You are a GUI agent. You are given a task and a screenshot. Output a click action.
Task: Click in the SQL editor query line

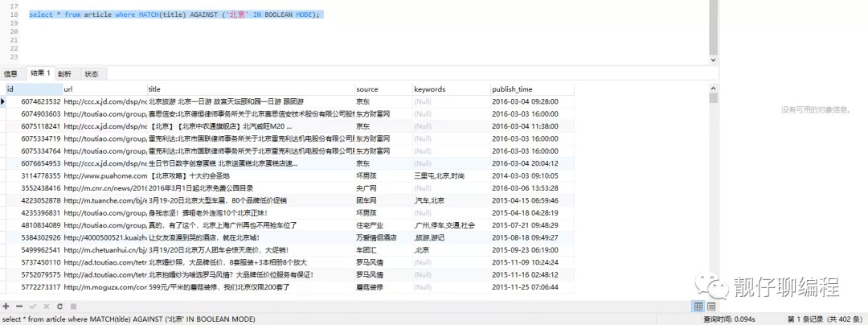[175, 15]
